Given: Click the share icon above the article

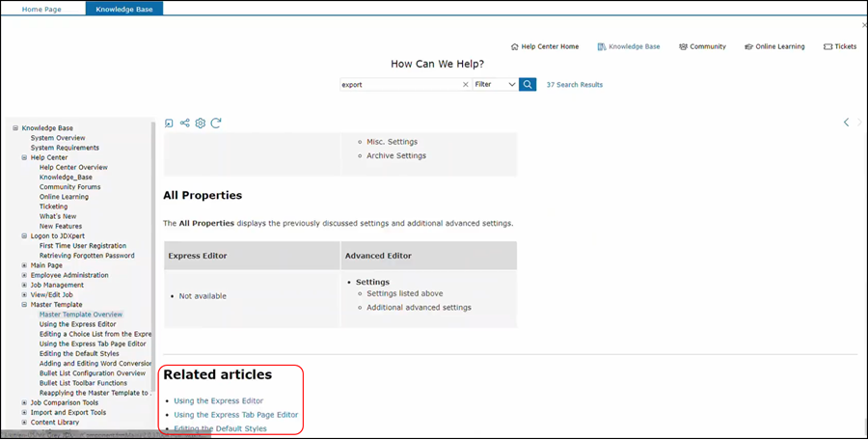Looking at the screenshot, I should click(184, 124).
